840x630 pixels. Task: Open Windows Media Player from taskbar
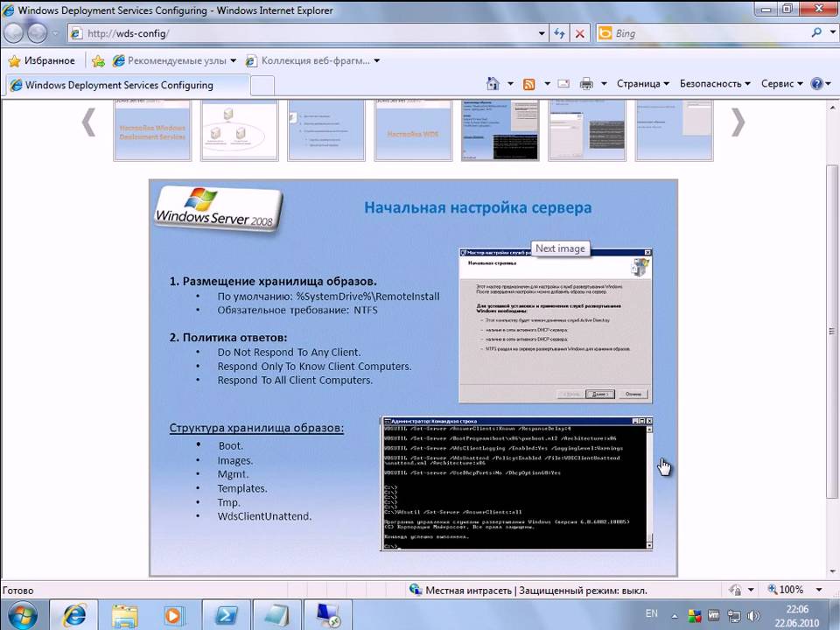tap(173, 615)
